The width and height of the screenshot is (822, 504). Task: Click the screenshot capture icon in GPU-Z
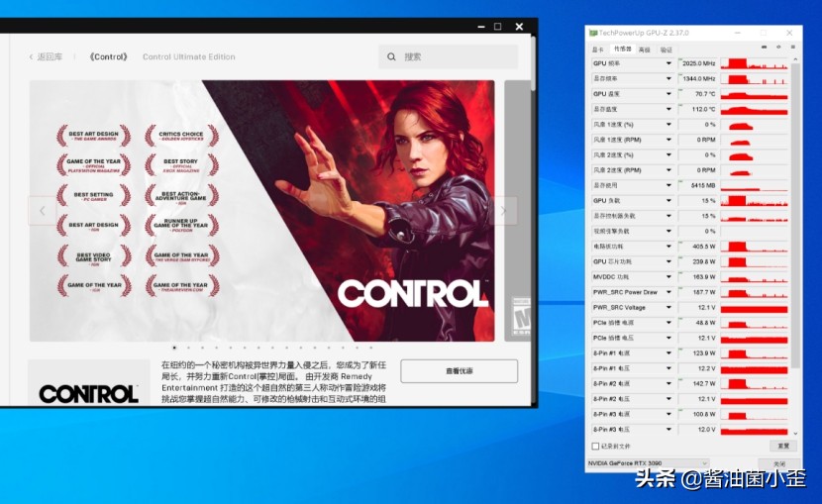click(764, 48)
